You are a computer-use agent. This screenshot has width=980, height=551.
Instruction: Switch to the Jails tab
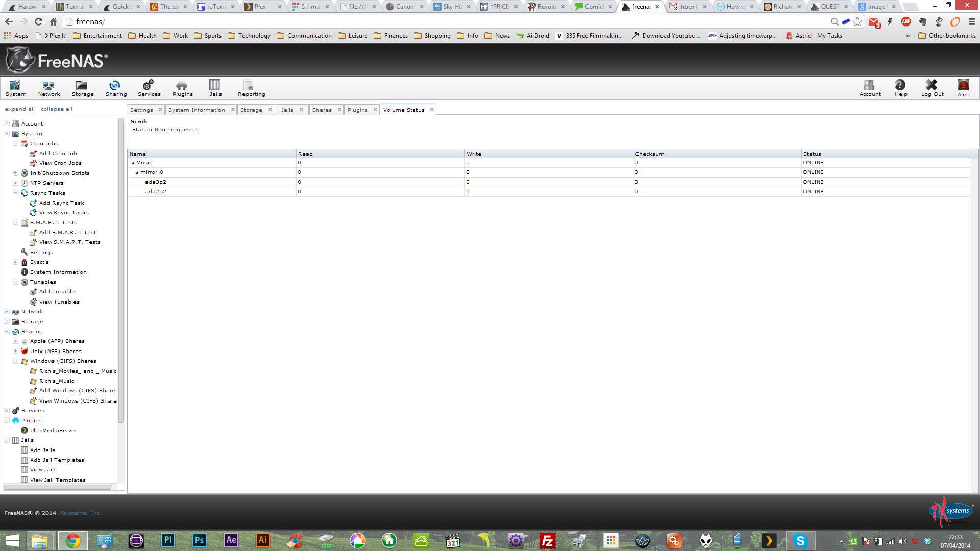tap(287, 110)
